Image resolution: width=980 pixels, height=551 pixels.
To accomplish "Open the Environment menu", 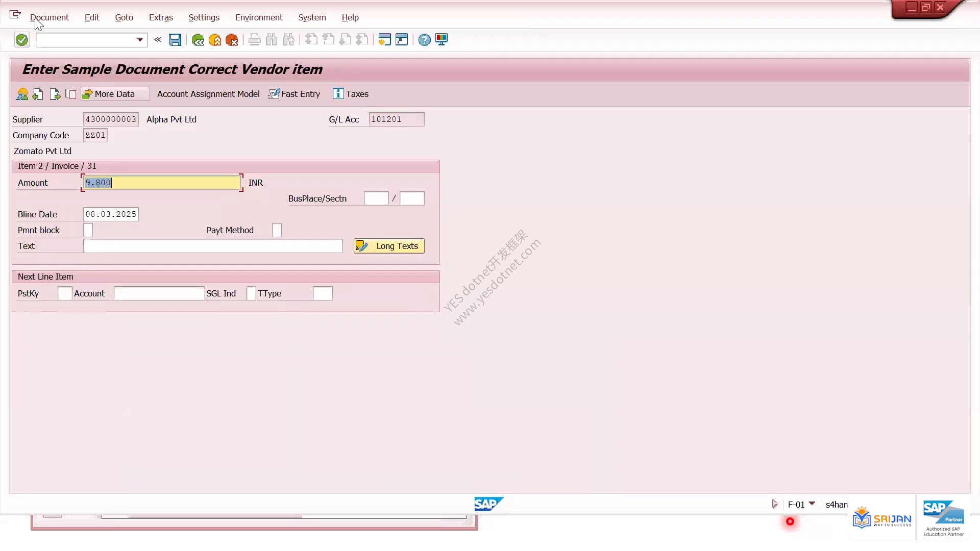I will click(x=259, y=17).
